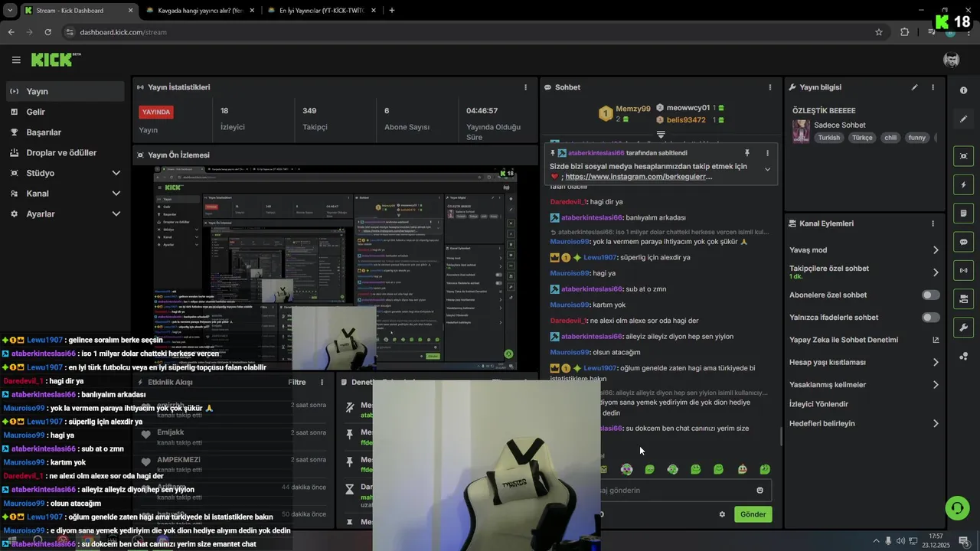Collapse the chat leaderboard with the arrow below it
980x551 pixels.
pyautogui.click(x=661, y=134)
